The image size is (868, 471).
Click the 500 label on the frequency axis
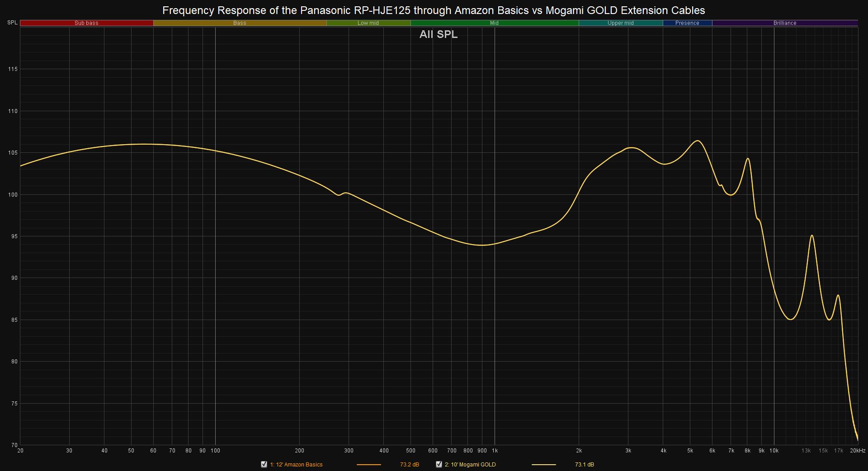(x=410, y=451)
